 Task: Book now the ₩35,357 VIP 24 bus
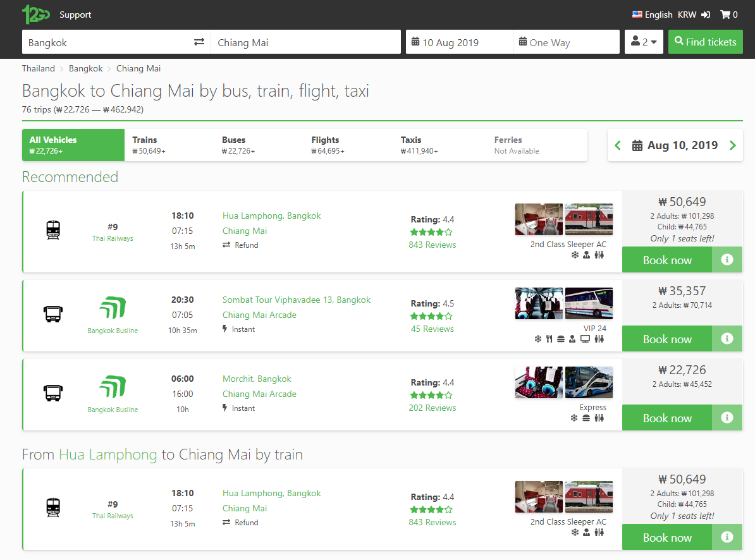(667, 339)
